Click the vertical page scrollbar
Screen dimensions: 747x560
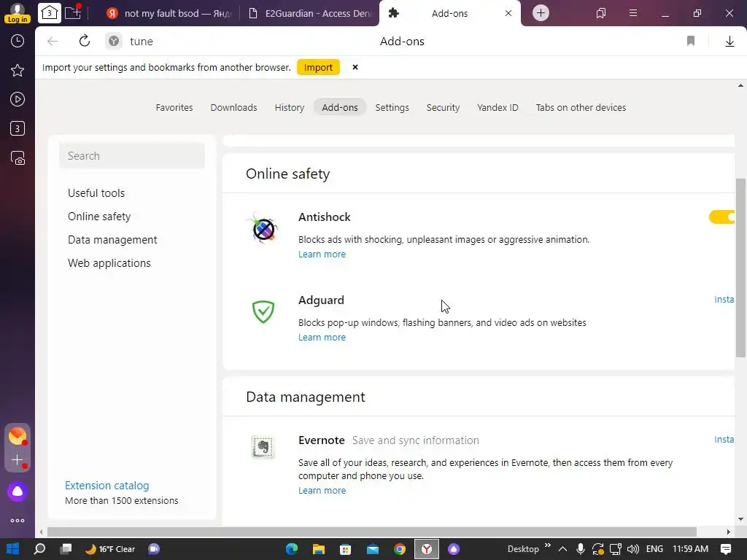[x=740, y=268]
